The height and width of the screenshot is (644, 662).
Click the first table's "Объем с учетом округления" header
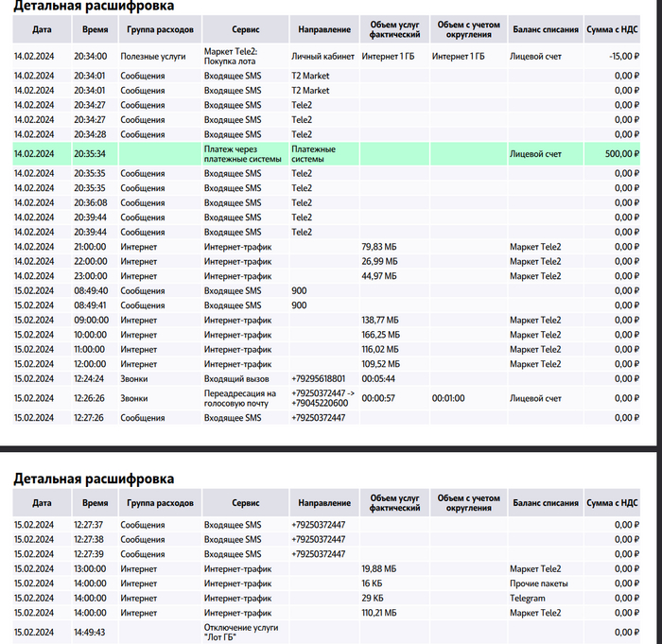pyautogui.click(x=469, y=29)
